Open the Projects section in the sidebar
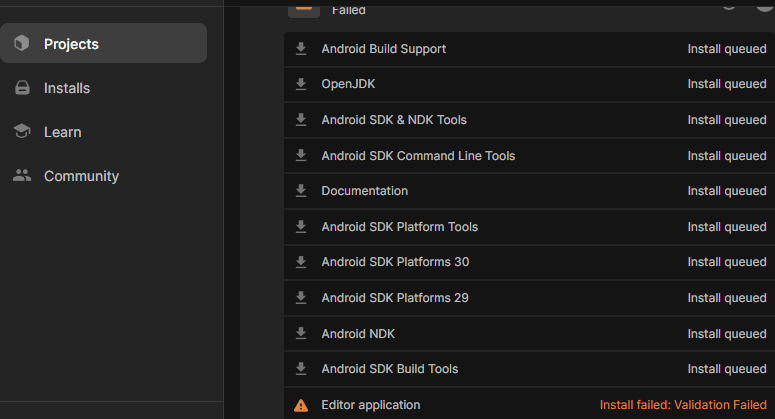This screenshot has height=419, width=775. pos(103,43)
